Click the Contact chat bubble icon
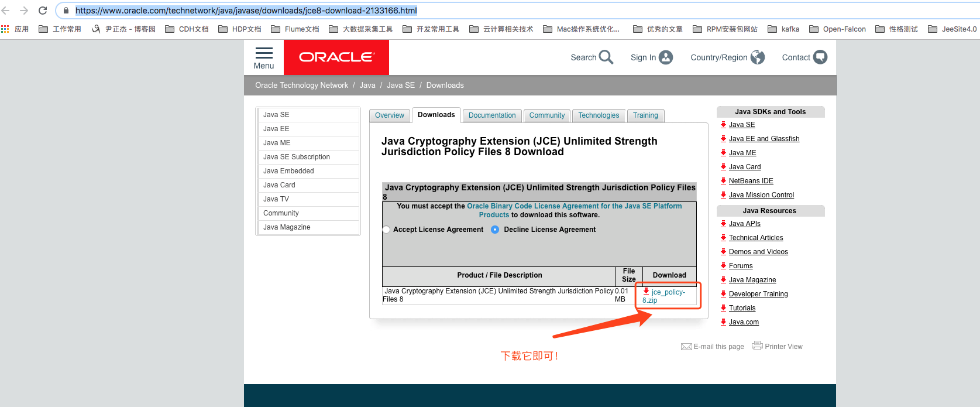The width and height of the screenshot is (980, 407). pyautogui.click(x=820, y=57)
